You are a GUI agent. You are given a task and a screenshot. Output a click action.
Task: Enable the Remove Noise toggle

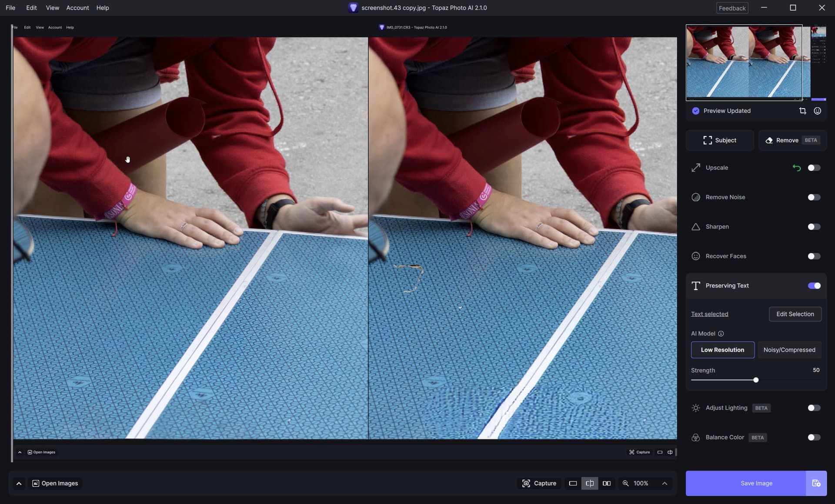814,197
